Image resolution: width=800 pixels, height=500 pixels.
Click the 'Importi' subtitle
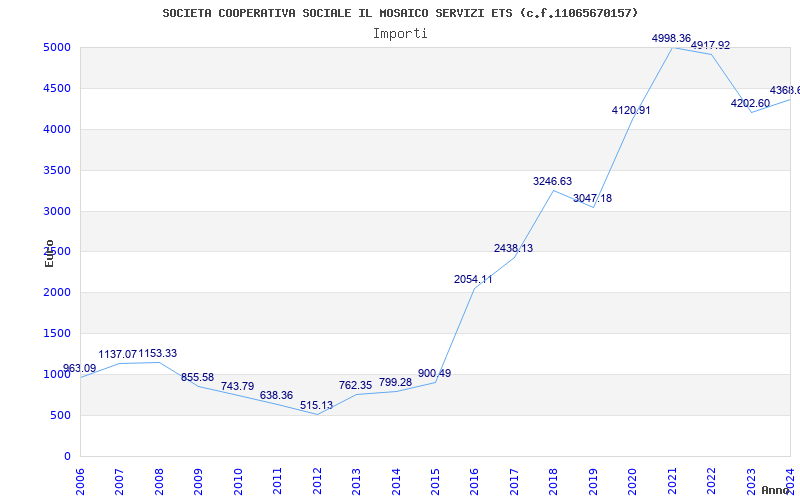(x=400, y=34)
